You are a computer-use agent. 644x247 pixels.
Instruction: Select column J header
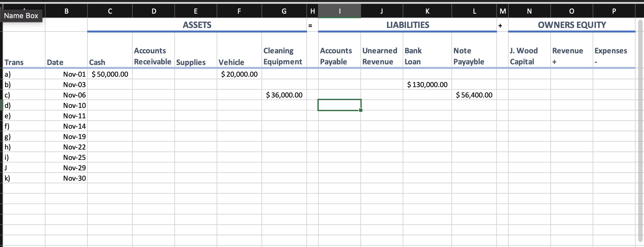coord(382,11)
